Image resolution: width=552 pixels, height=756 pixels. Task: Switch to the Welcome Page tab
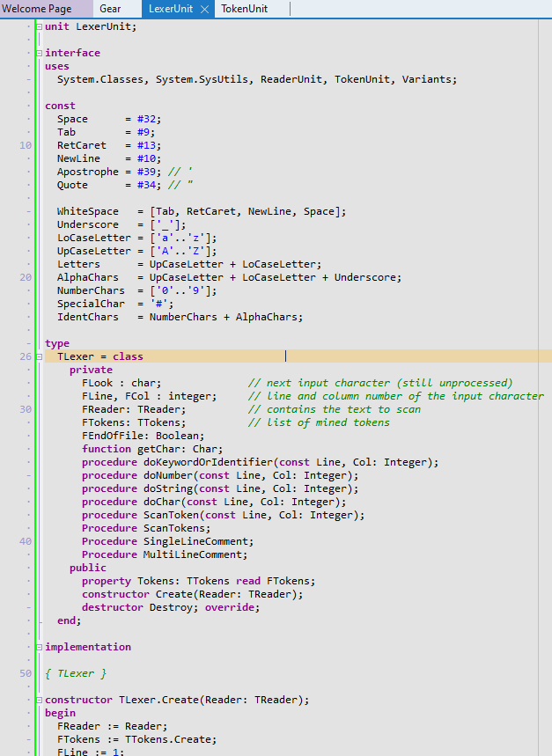(x=36, y=9)
